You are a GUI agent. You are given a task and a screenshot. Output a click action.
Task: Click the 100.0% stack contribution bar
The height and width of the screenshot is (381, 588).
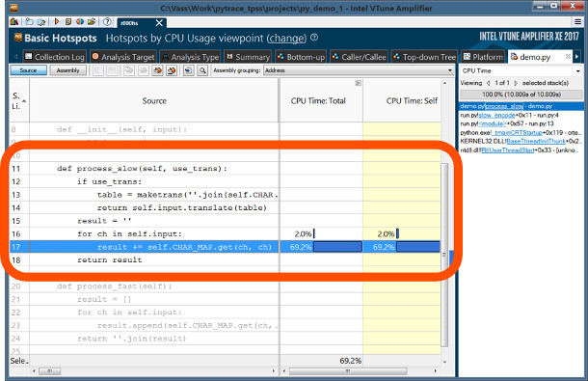point(521,95)
